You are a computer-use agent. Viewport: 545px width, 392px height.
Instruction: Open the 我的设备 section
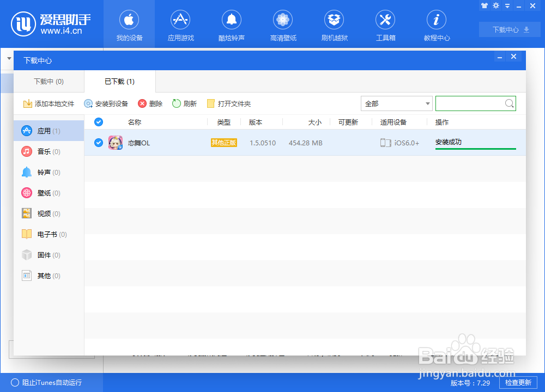(129, 24)
